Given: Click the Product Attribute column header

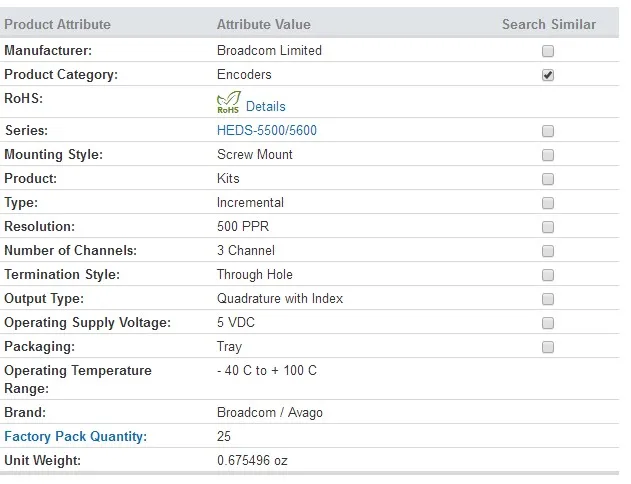Looking at the screenshot, I should [57, 25].
